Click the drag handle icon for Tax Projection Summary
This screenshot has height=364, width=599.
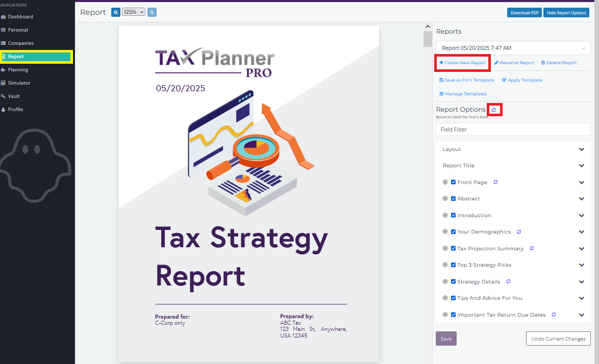(445, 248)
